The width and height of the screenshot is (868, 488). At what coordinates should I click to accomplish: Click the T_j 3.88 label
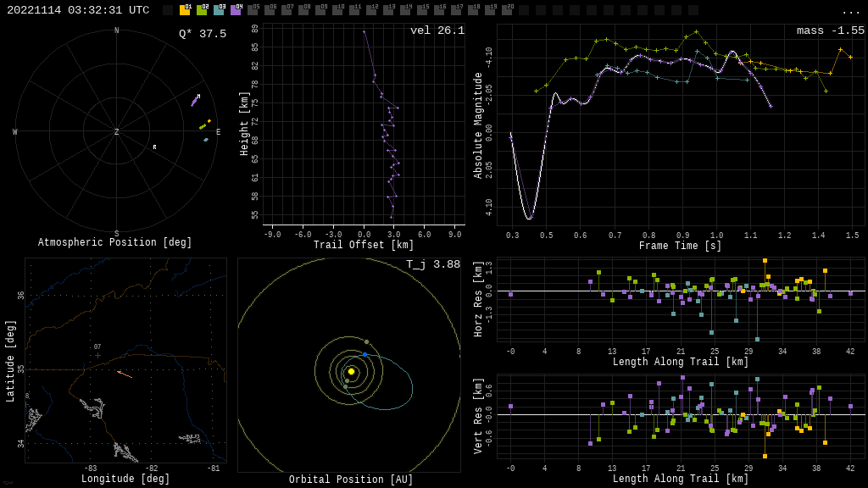point(433,264)
